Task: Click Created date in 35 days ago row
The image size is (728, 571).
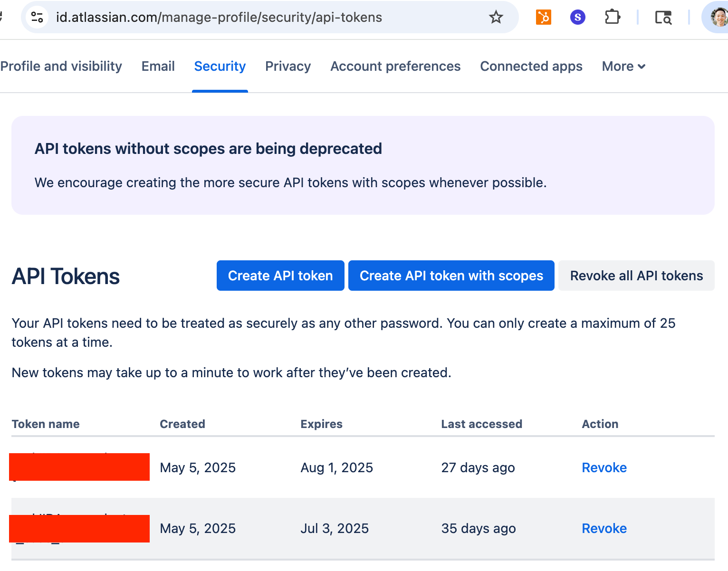Action: point(198,529)
